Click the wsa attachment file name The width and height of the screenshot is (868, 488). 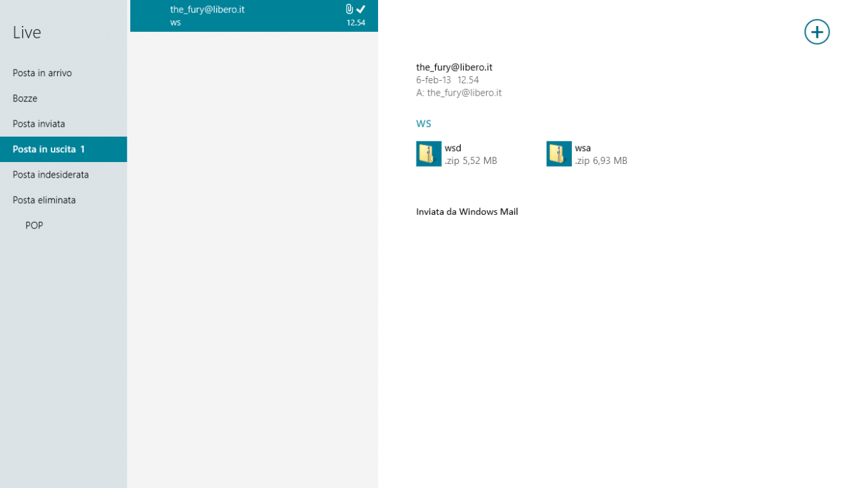click(x=583, y=148)
